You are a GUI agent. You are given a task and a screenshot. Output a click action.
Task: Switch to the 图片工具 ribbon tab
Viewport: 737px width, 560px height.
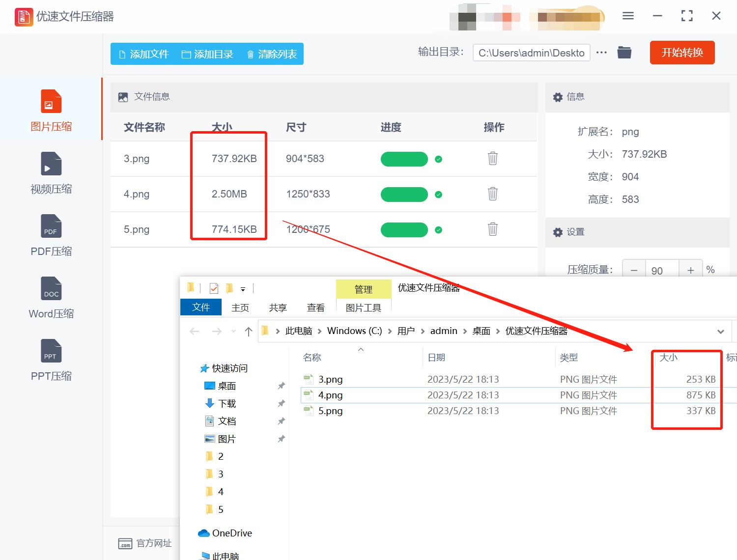click(x=364, y=307)
